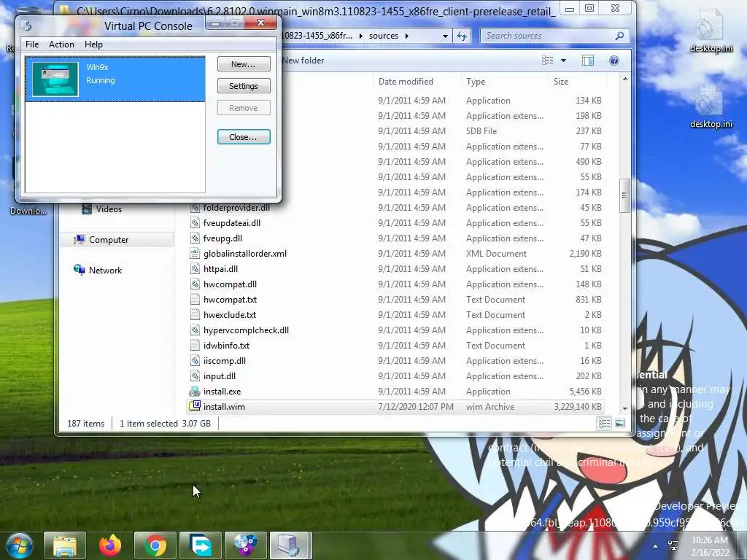
Task: Select Videos in the navigation pane
Action: tap(109, 209)
